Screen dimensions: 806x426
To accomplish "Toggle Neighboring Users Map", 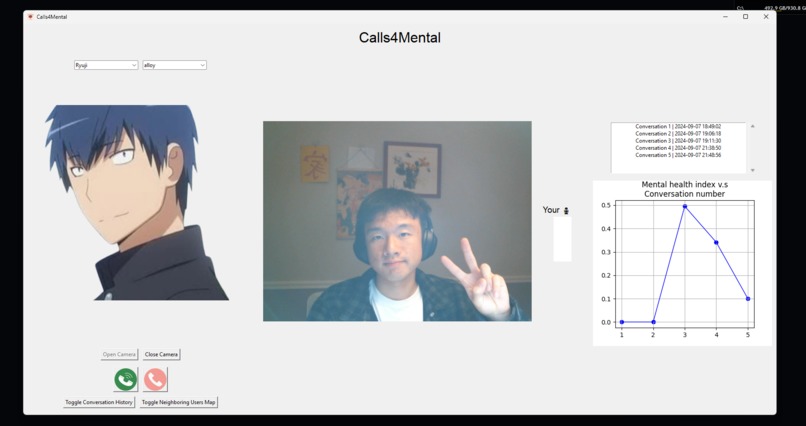I will tap(179, 402).
